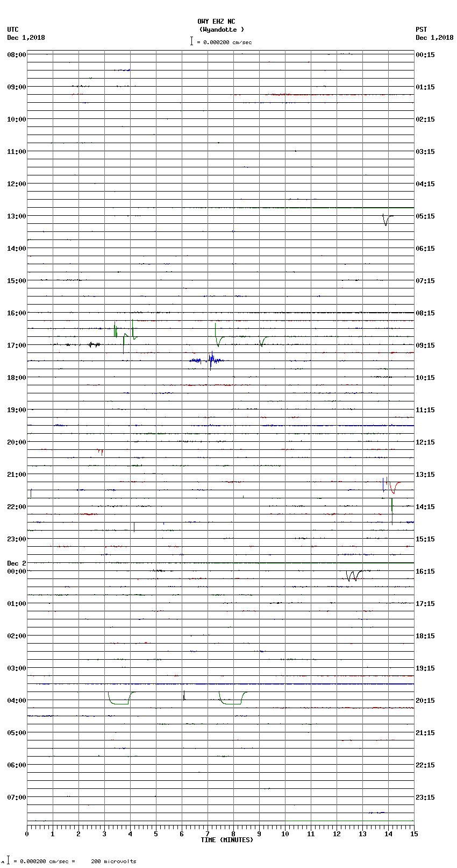Select the 06:00 UTC row label
This screenshot has width=457, height=868.
[17, 765]
